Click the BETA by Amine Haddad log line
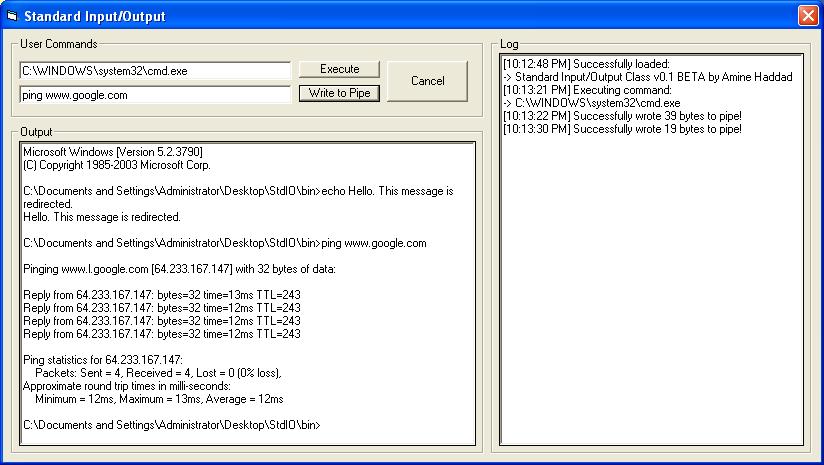This screenshot has height=465, width=824. tap(646, 77)
